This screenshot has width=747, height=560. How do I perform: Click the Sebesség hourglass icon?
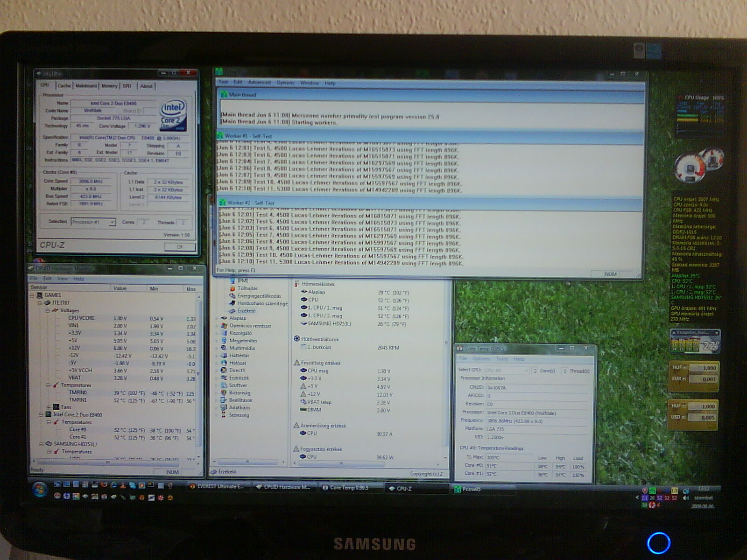click(x=224, y=415)
